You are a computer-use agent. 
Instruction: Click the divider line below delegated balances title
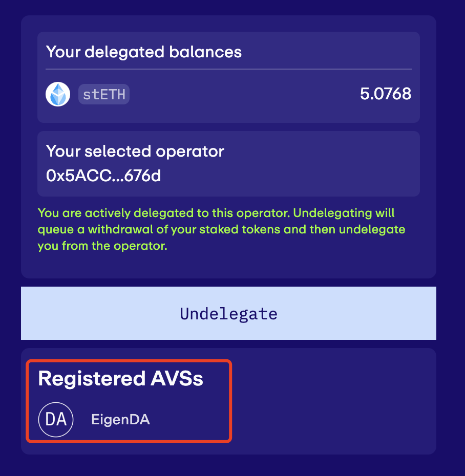[228, 69]
